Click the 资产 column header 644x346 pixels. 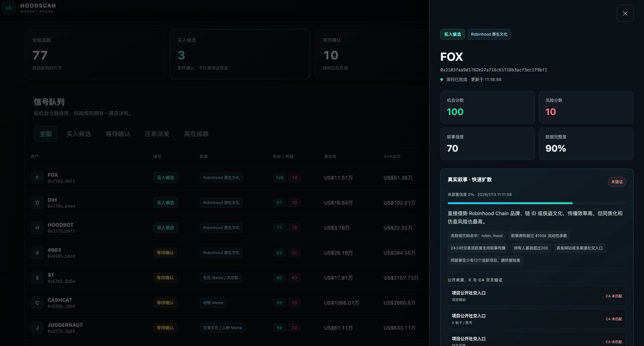coord(35,156)
